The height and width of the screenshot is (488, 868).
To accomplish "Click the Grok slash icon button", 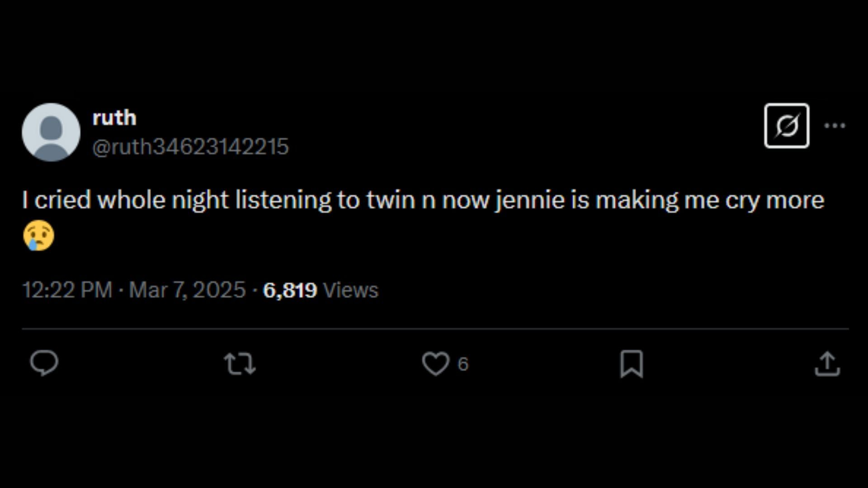I will (x=787, y=126).
